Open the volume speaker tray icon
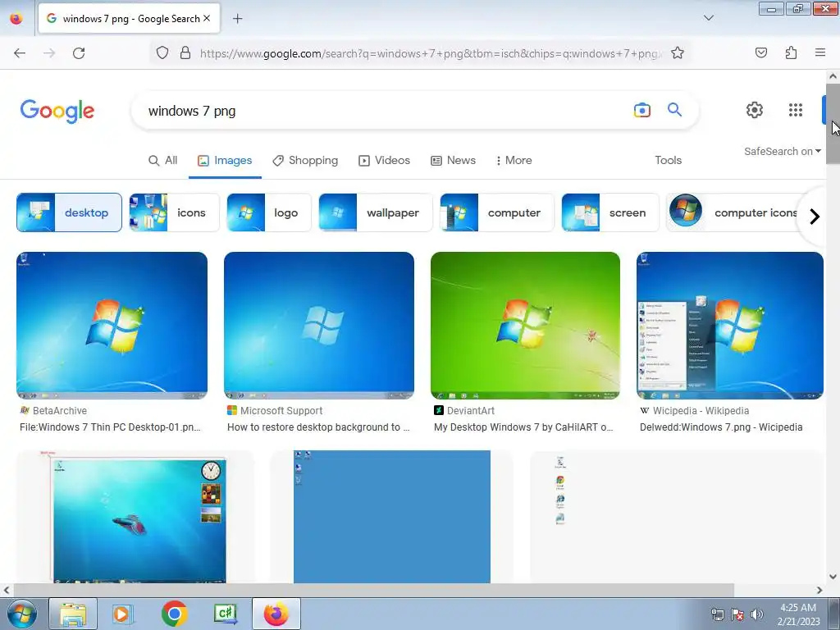The image size is (840, 630). coord(756,614)
